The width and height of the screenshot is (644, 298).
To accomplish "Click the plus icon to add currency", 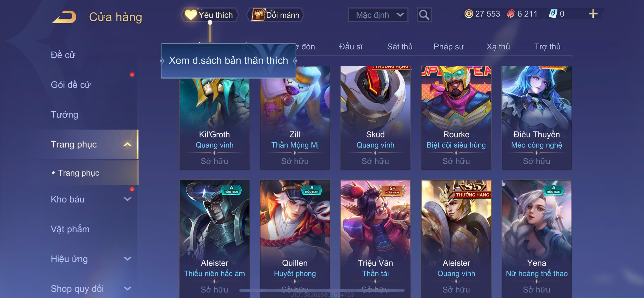I will click(593, 14).
